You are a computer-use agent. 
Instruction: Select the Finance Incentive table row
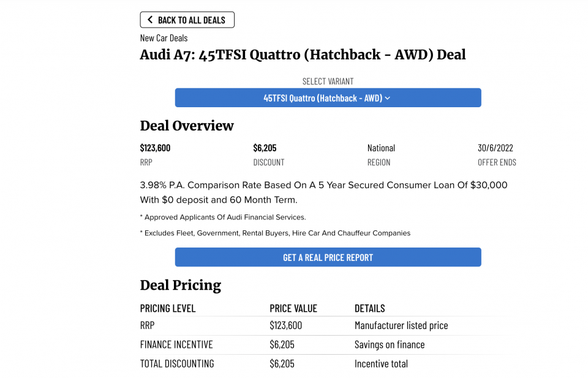[x=328, y=345]
